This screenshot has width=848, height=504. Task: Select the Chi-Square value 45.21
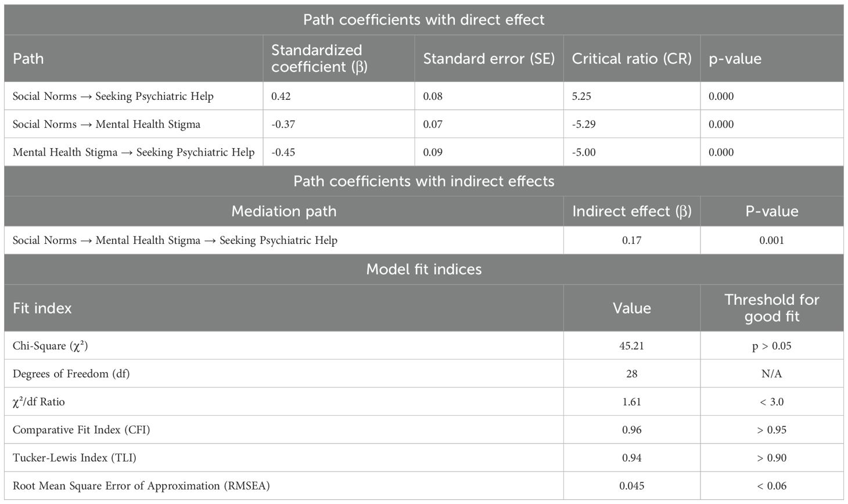(x=632, y=346)
